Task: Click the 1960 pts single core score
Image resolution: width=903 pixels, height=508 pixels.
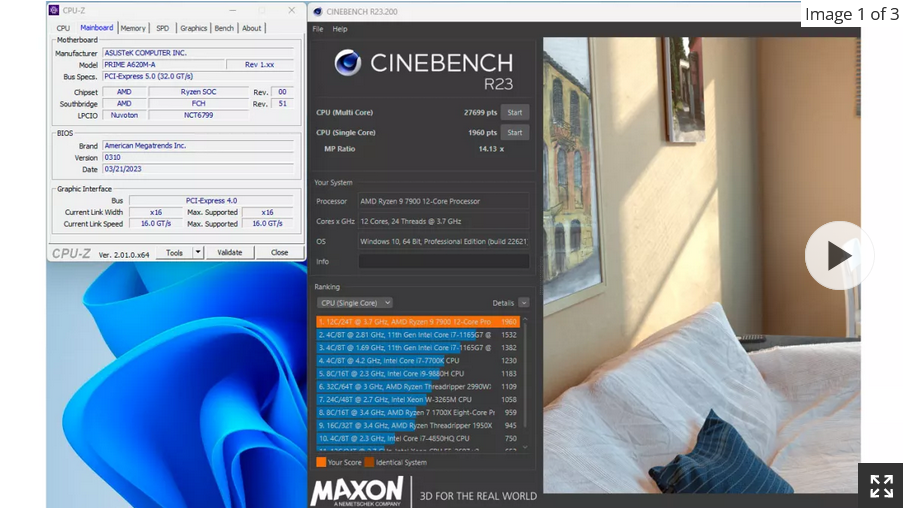Action: 483,132
